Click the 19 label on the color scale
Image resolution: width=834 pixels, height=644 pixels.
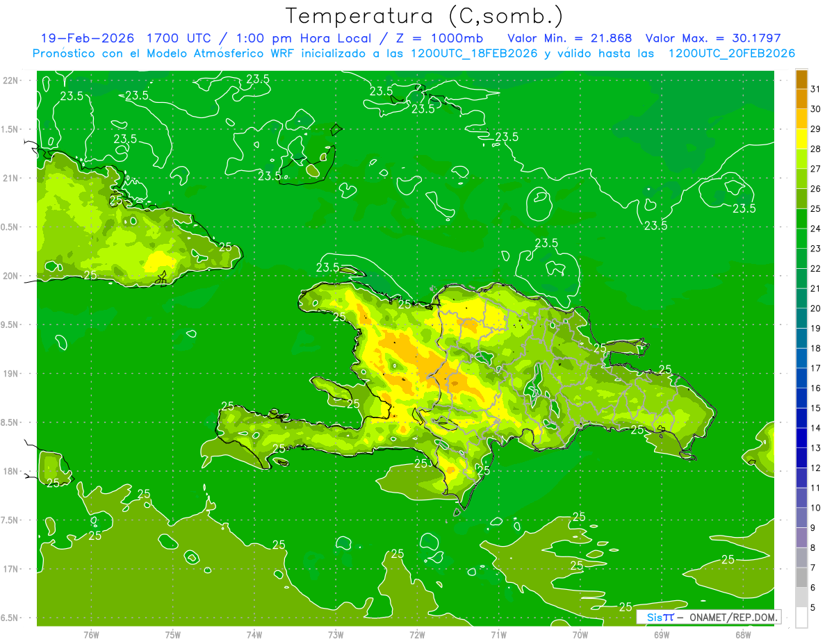click(816, 328)
